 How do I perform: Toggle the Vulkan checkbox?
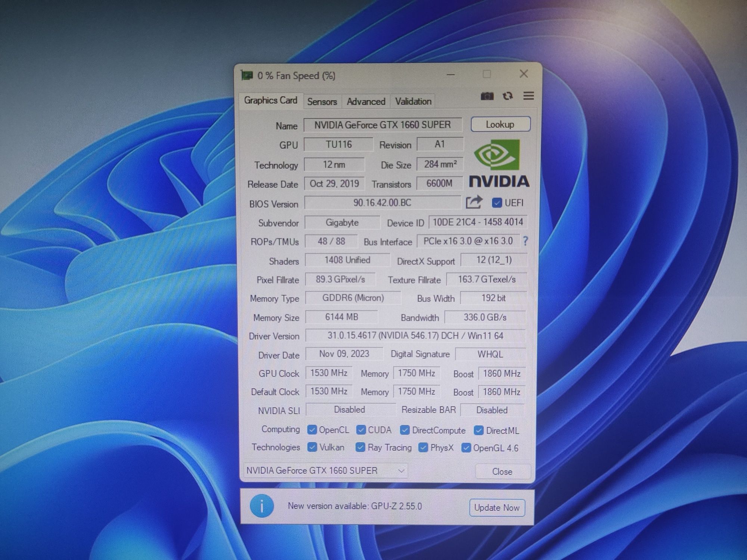pos(312,447)
